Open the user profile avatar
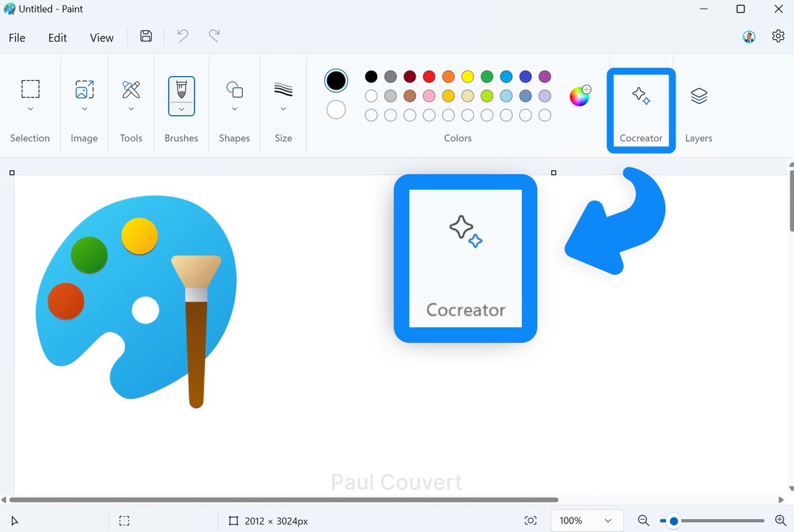 [x=749, y=37]
